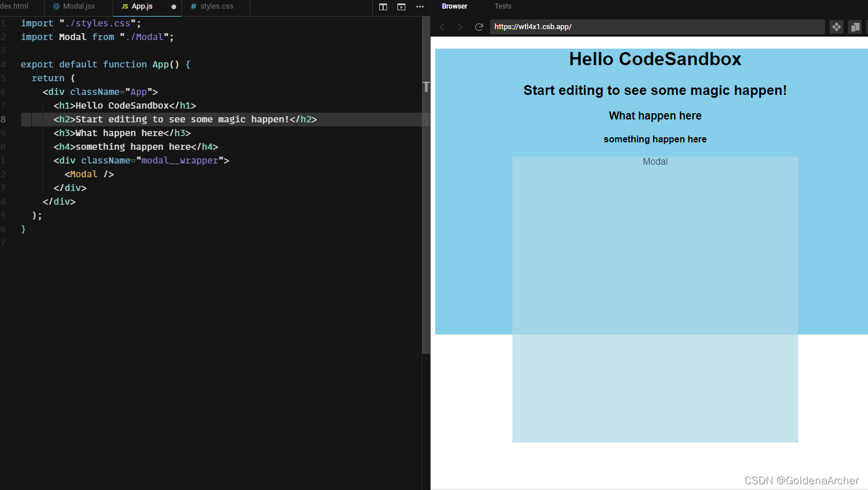Open the styles.css editor tab

click(x=216, y=6)
